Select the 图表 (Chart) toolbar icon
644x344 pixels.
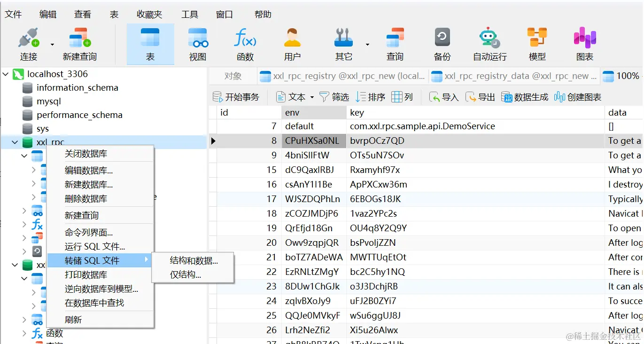tap(584, 44)
